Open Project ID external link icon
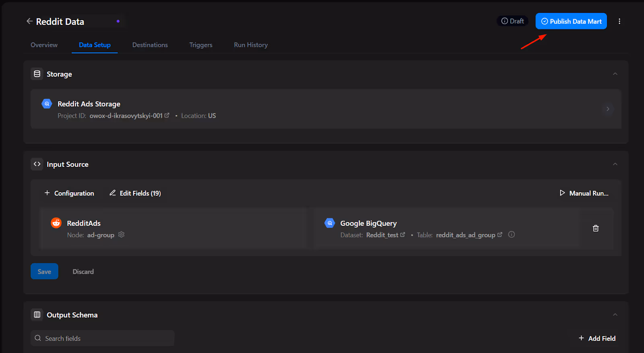The height and width of the screenshot is (353, 644). [167, 115]
